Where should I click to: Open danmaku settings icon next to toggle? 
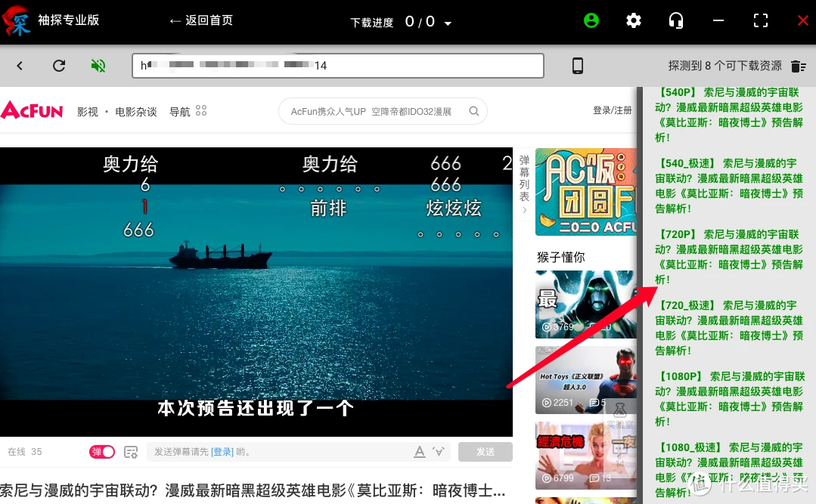click(x=131, y=452)
